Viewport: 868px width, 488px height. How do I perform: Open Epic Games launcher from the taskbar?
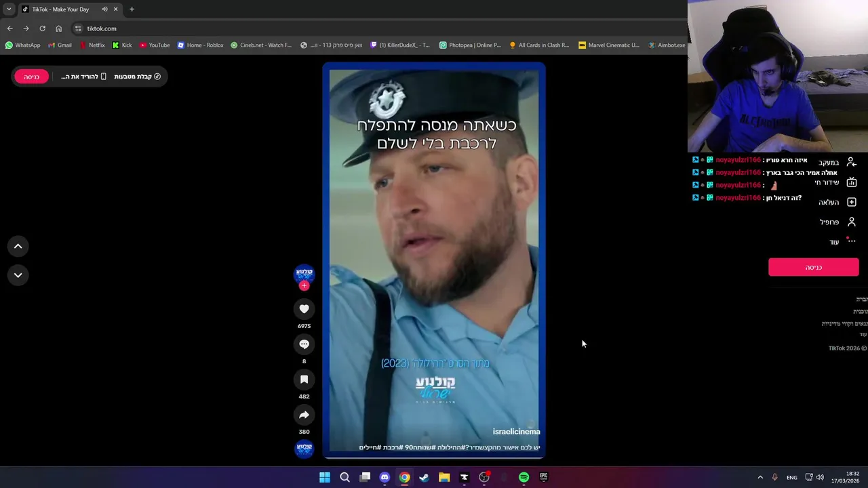point(543,477)
